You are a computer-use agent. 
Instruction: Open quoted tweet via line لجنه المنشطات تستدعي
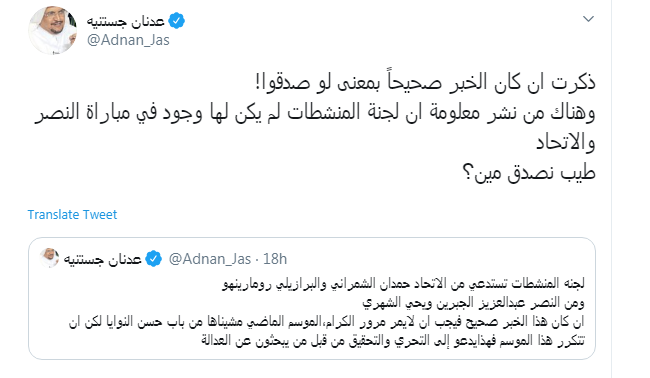[404, 284]
